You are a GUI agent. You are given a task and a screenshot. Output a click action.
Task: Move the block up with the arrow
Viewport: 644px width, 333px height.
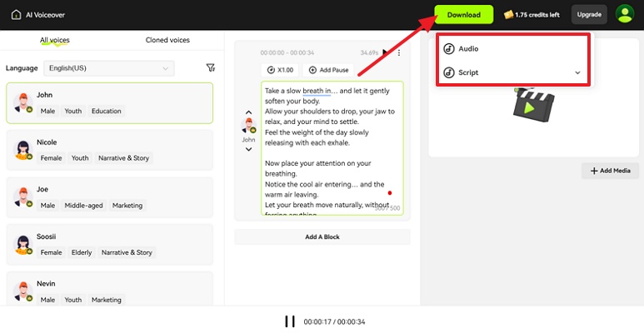coord(248,112)
